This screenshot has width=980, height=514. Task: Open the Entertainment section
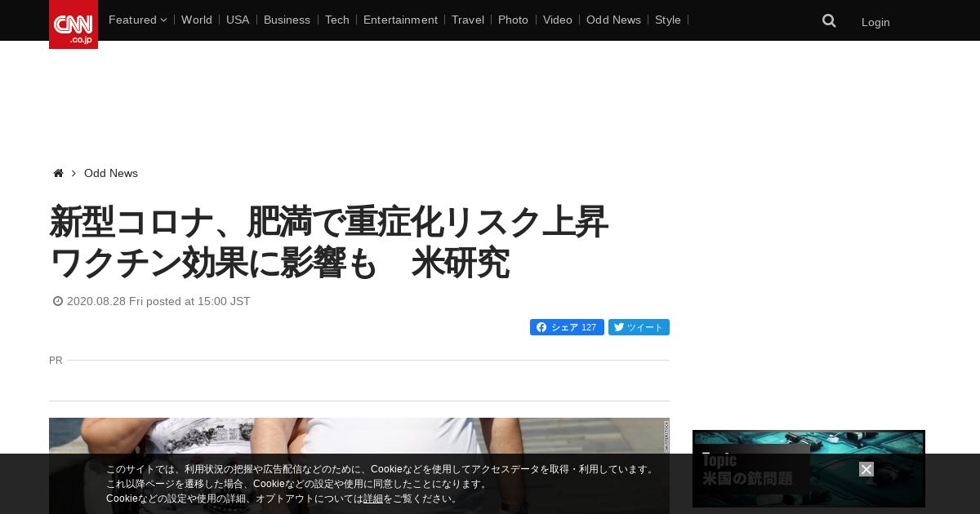point(400,20)
